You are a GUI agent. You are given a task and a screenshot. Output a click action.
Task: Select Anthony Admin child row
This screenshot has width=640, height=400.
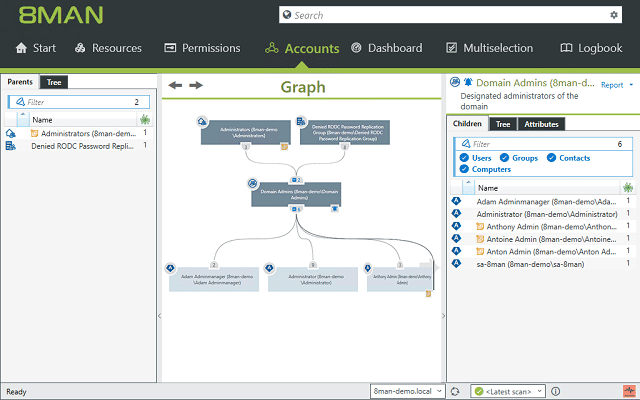542,227
